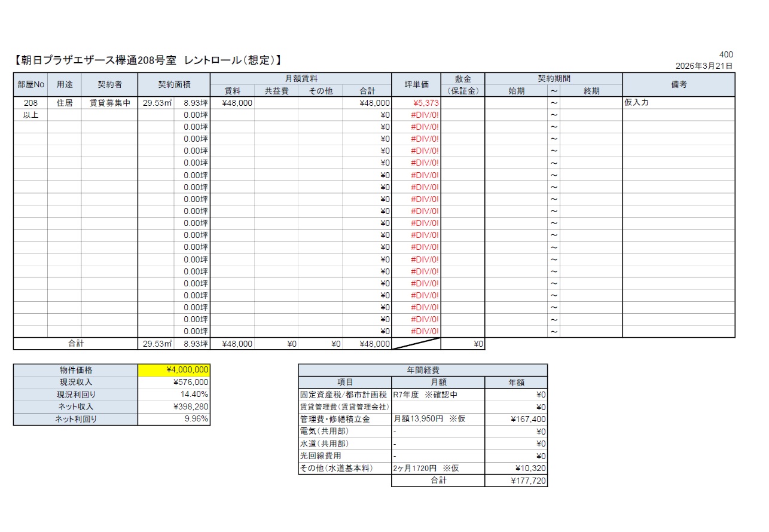Select the 9.96% ネット利回り value
Image resolution: width=769 pixels, height=532 pixels.
click(x=173, y=419)
